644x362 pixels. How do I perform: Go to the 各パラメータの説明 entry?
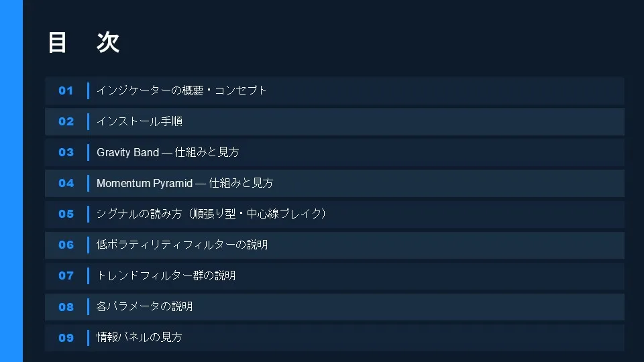(144, 306)
